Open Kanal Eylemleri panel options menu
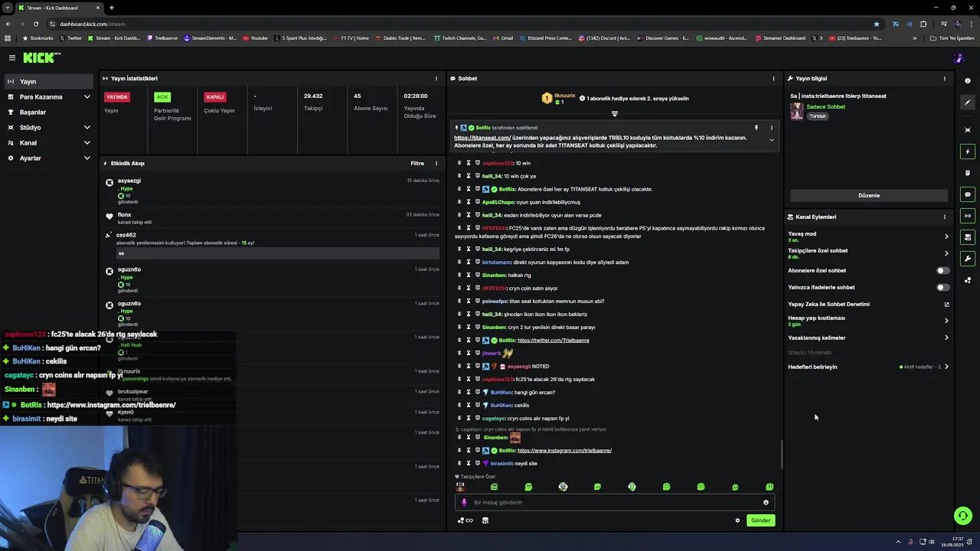This screenshot has width=980, height=551. coord(944,217)
